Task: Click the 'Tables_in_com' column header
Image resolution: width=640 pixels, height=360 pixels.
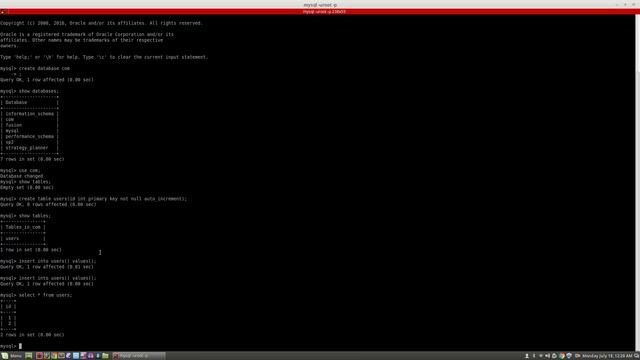Action: (23, 227)
